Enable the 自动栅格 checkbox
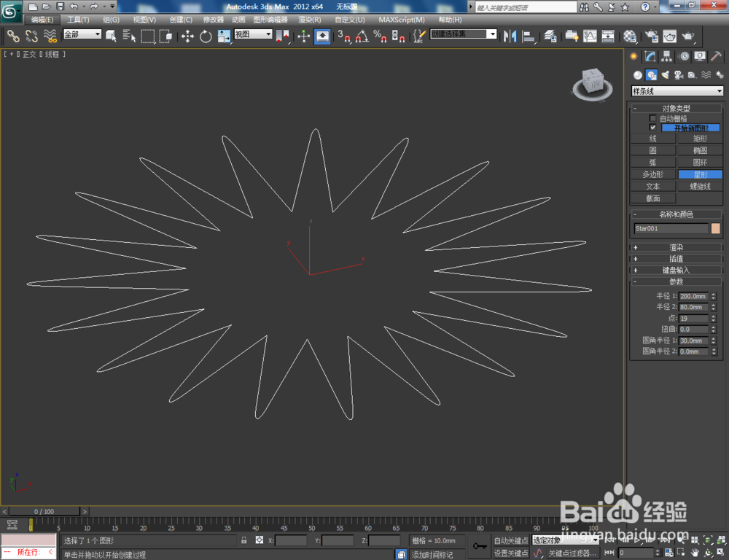Image resolution: width=729 pixels, height=560 pixels. [x=652, y=118]
